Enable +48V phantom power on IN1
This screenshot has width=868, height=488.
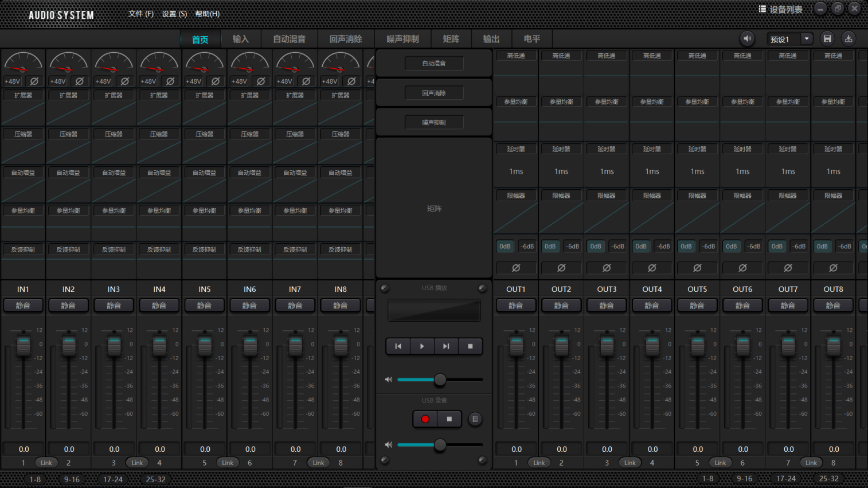[x=13, y=81]
